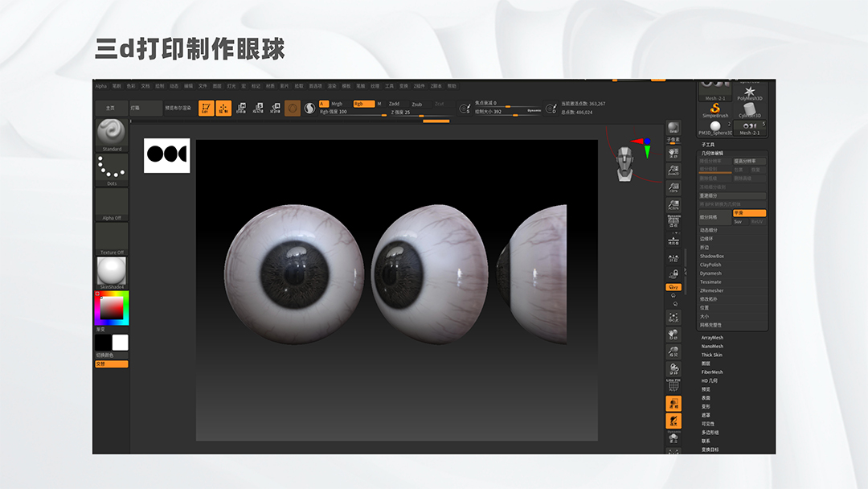Open the Z插件 menu
The width and height of the screenshot is (868, 489).
click(419, 86)
